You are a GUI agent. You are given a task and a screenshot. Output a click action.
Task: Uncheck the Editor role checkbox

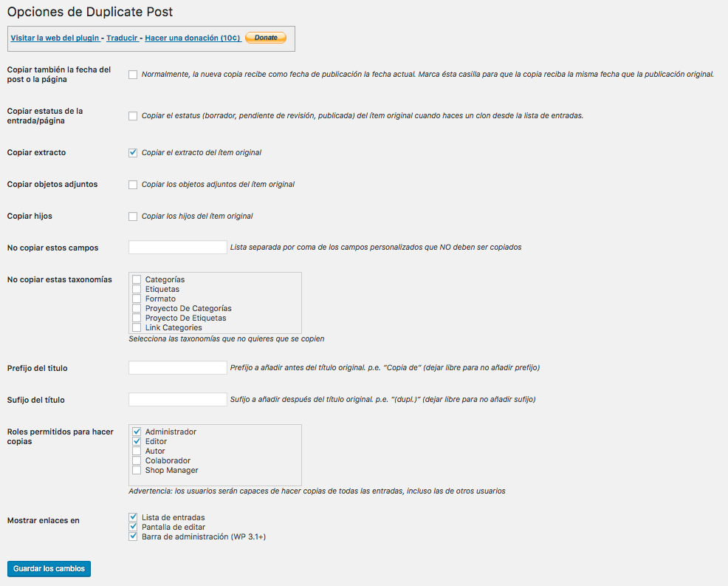[x=137, y=441]
